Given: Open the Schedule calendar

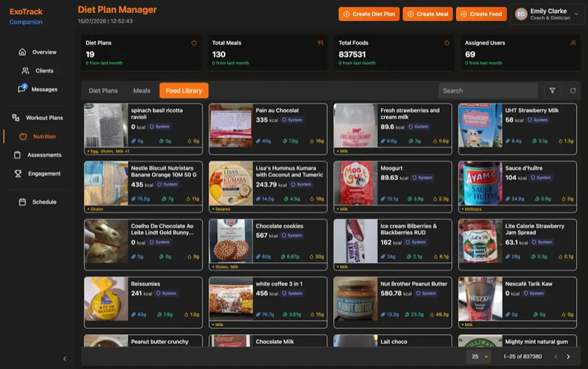Looking at the screenshot, I should coord(37,202).
